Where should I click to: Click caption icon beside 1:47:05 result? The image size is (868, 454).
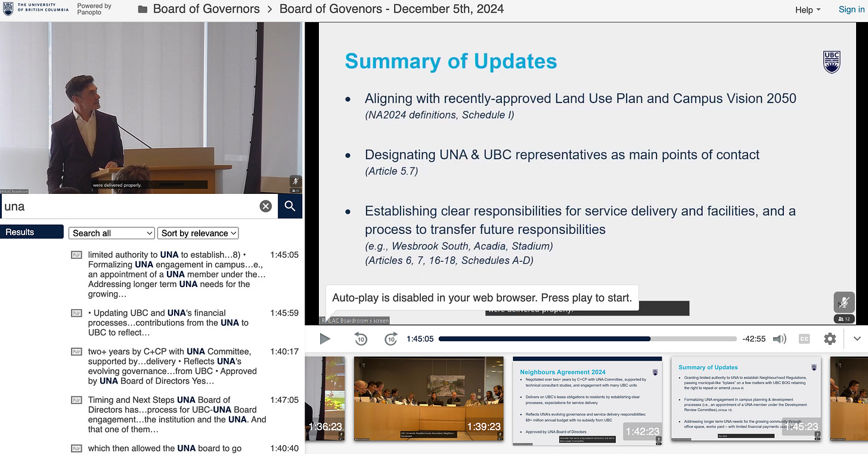click(x=76, y=400)
